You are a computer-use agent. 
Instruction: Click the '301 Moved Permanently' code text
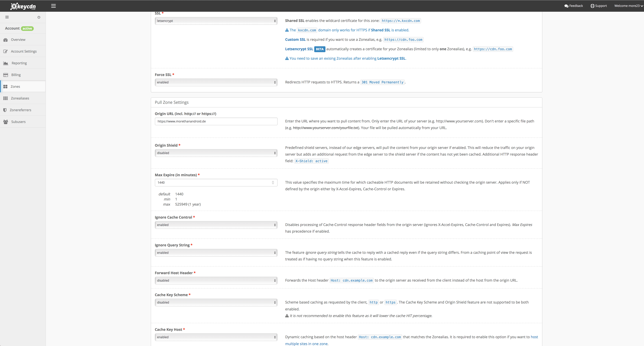coord(383,82)
